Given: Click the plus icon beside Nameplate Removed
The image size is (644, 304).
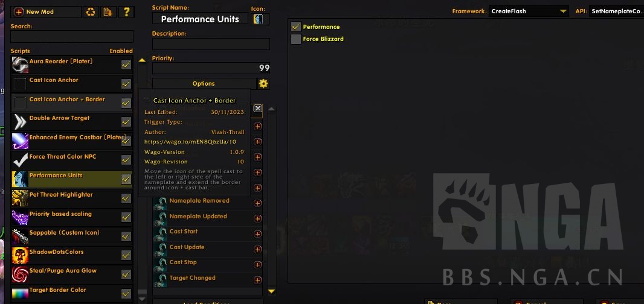Looking at the screenshot, I should [257, 203].
